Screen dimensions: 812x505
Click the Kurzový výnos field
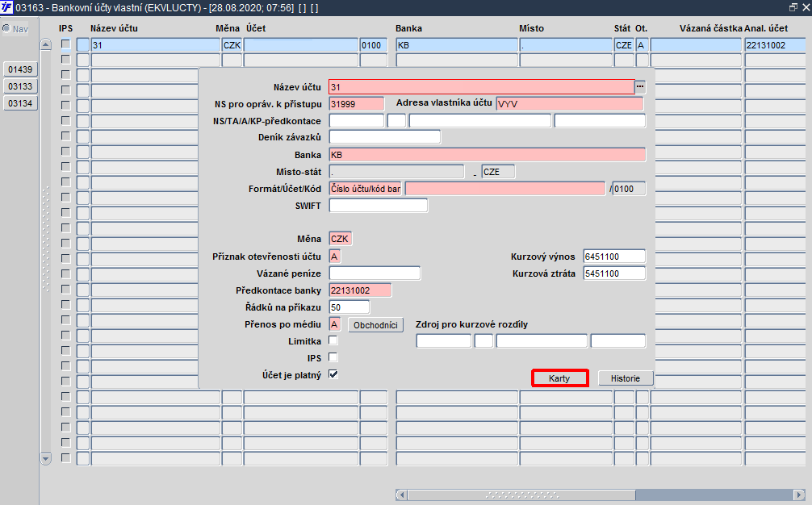tap(614, 256)
